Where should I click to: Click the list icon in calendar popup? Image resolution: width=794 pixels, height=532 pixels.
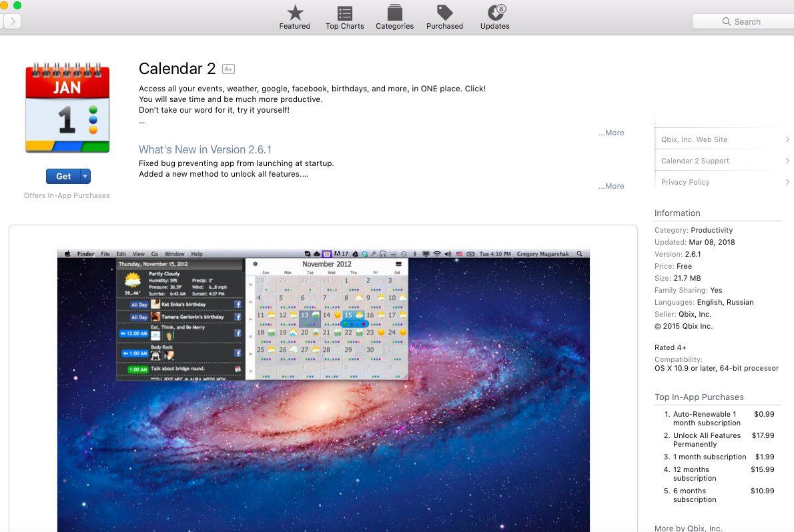(398, 264)
